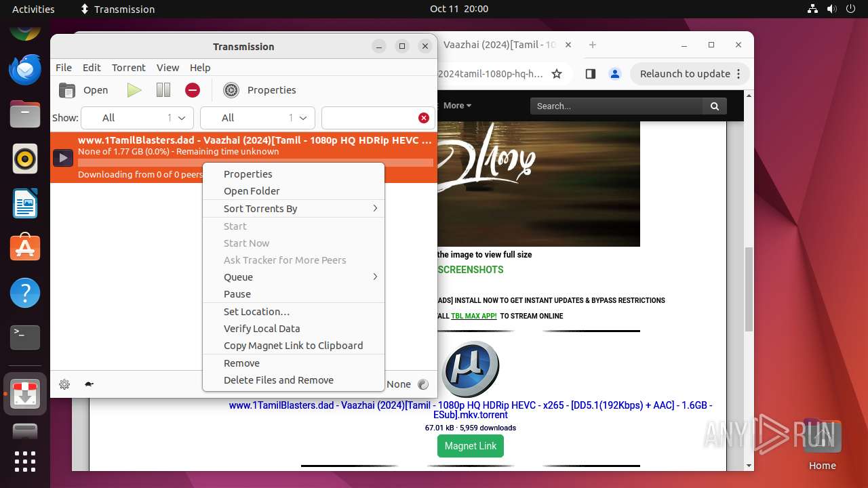This screenshot has width=868, height=488.
Task: Click the uTorrent logo image on page
Action: [471, 369]
